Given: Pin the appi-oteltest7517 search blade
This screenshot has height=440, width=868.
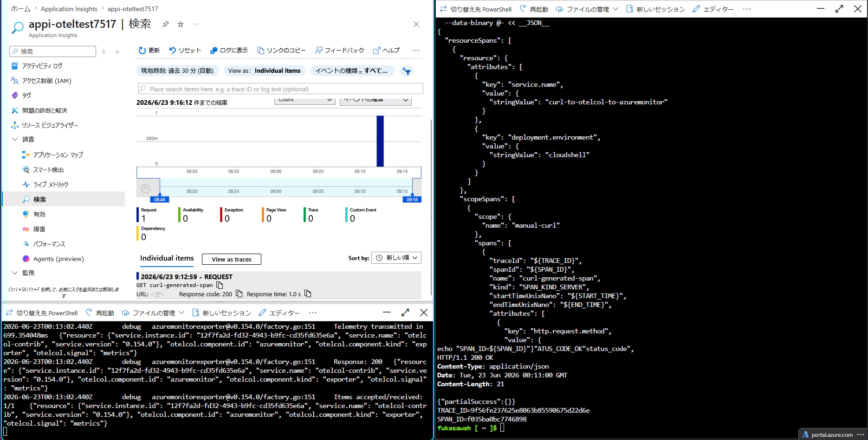Looking at the screenshot, I should click(165, 25).
